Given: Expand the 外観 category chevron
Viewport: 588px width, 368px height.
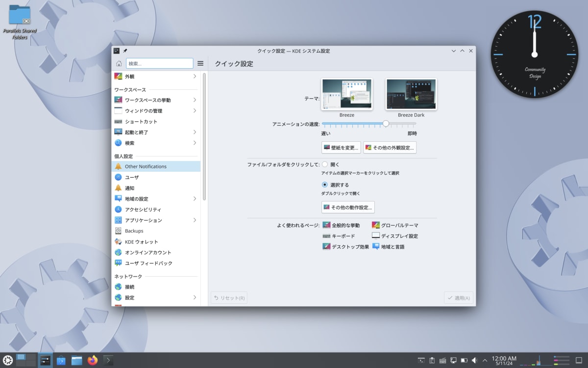Looking at the screenshot, I should (195, 77).
